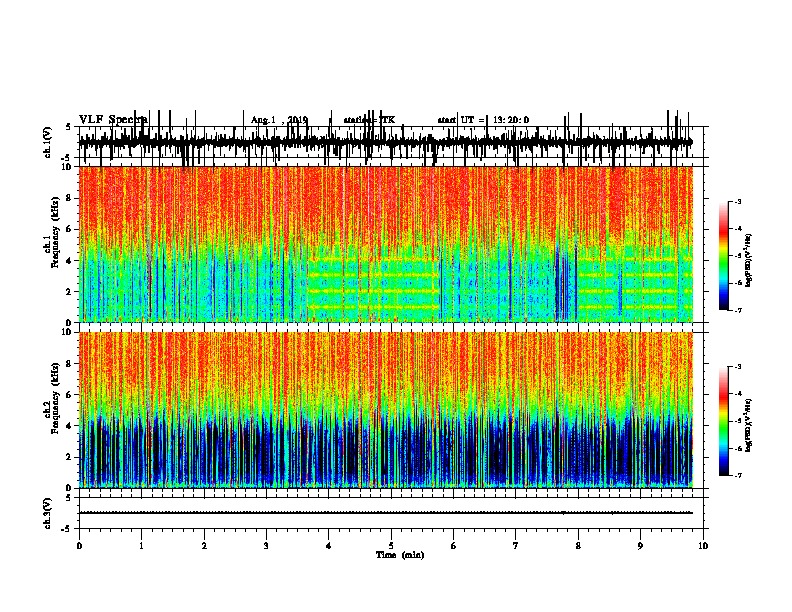Viewport: 792px width, 612px height.
Task: Click time axis end tick label '10'
Action: [703, 546]
